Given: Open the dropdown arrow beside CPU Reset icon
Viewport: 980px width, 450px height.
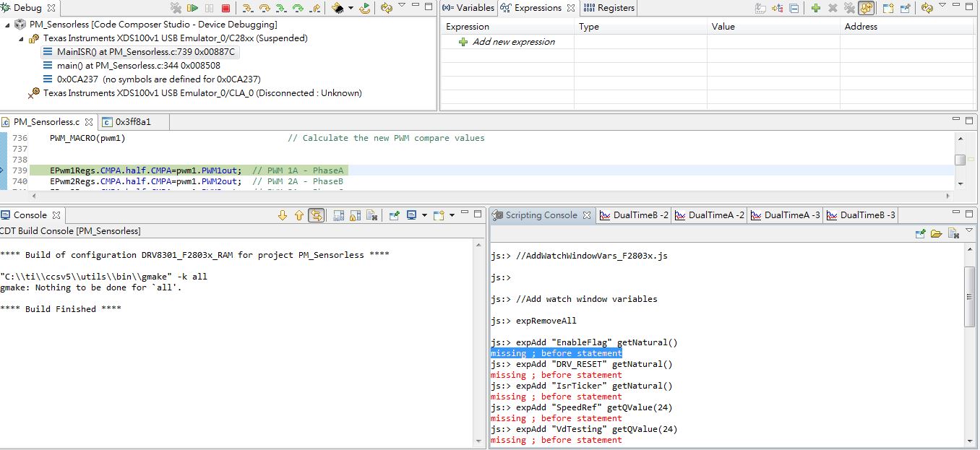Looking at the screenshot, I should point(351,8).
